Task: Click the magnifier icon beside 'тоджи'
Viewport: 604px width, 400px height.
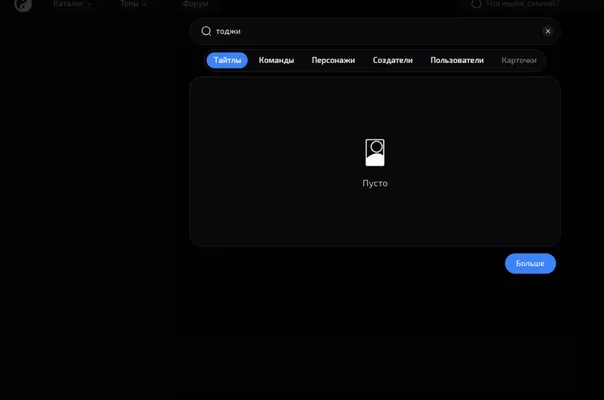Action: (x=206, y=31)
